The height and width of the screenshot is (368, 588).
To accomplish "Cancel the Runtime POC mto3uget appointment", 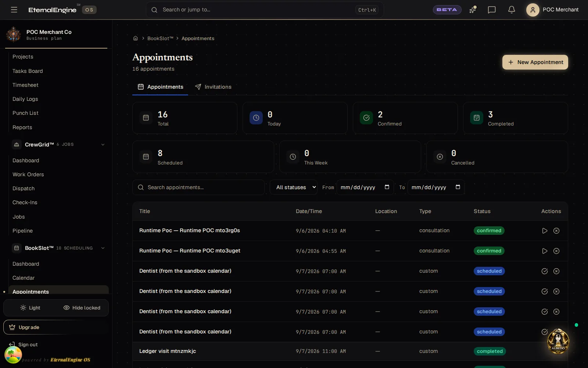I will [x=556, y=251].
